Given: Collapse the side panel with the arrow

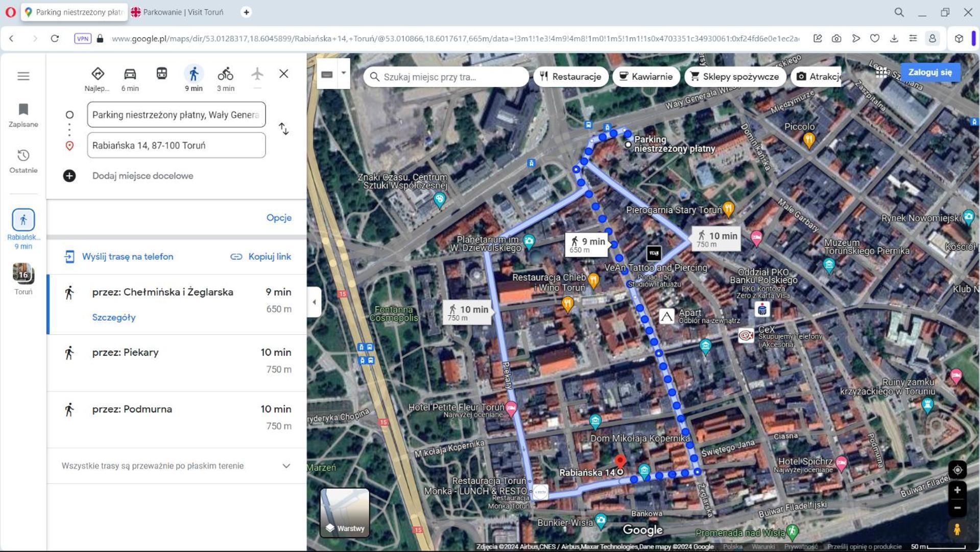Looking at the screenshot, I should [x=314, y=302].
